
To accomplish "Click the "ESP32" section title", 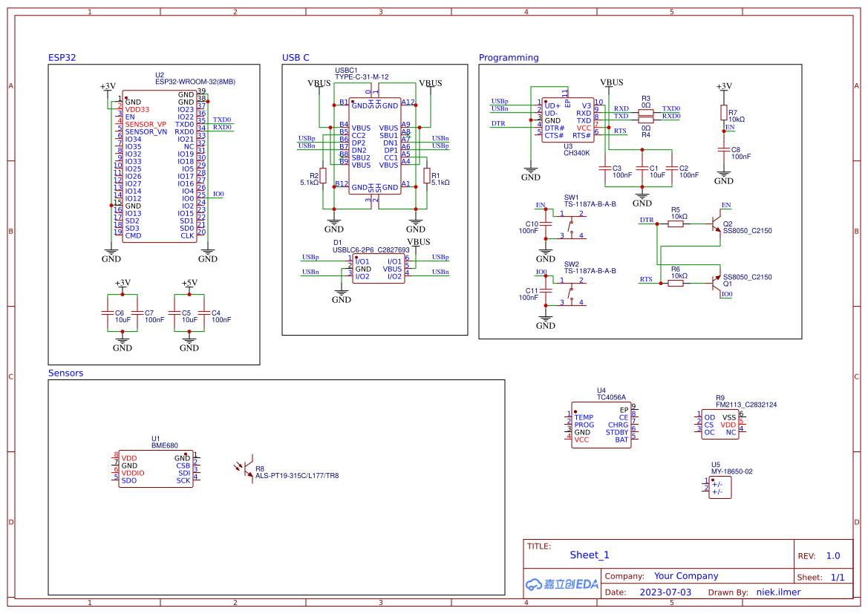I will [x=62, y=58].
